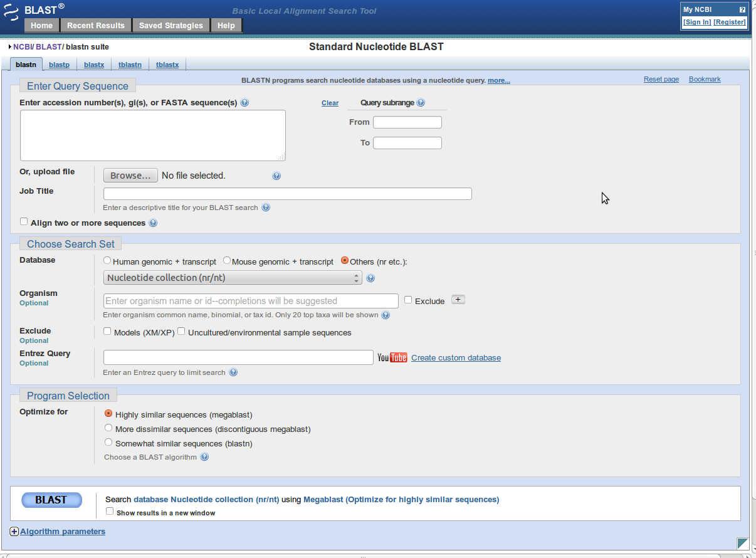Select Human genomic + transcript database
This screenshot has width=756, height=558.
coord(108,260)
